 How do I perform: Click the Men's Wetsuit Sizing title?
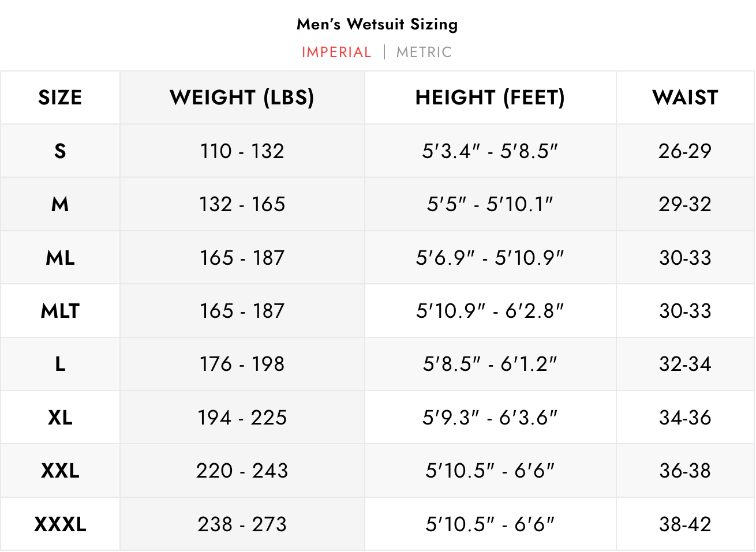377,24
